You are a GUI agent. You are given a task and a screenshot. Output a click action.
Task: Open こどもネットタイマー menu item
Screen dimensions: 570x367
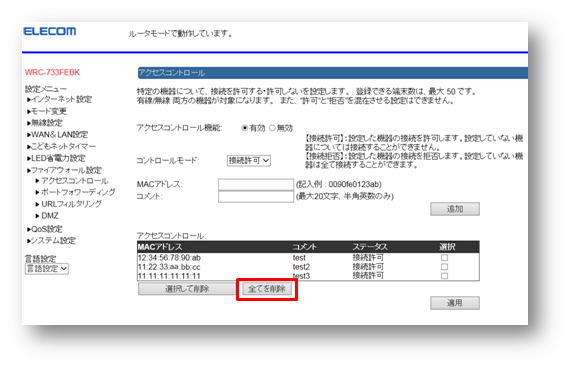[x=61, y=146]
